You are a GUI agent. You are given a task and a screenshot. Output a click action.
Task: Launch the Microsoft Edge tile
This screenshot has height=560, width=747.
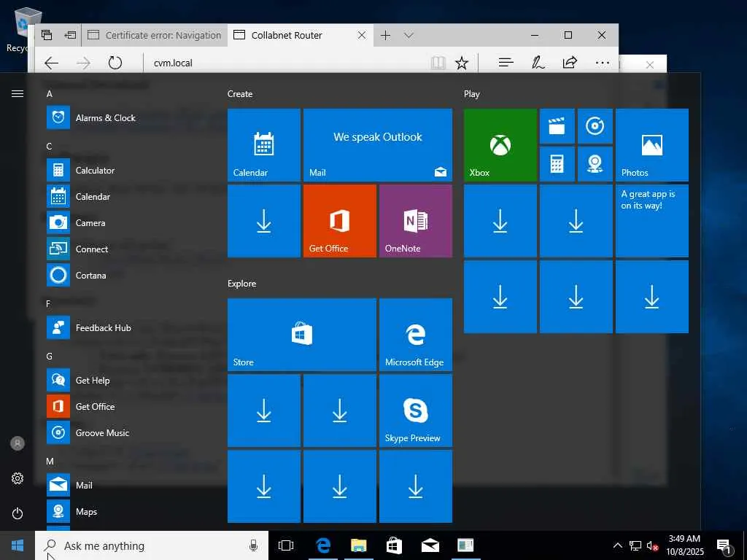tap(416, 334)
